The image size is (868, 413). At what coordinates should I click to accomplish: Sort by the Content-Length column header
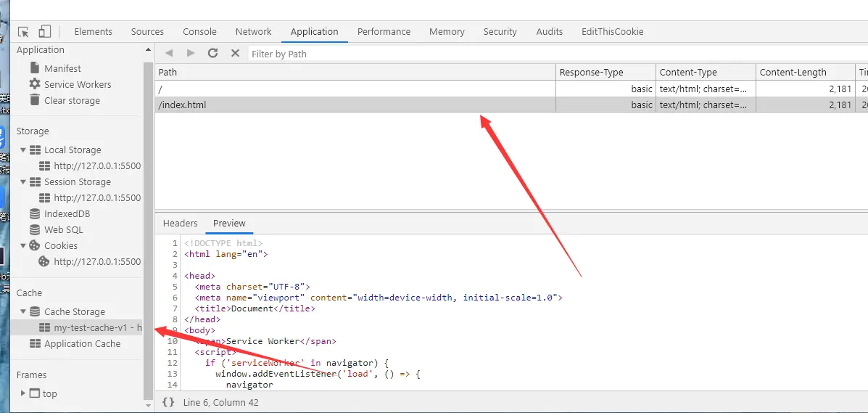pyautogui.click(x=806, y=72)
